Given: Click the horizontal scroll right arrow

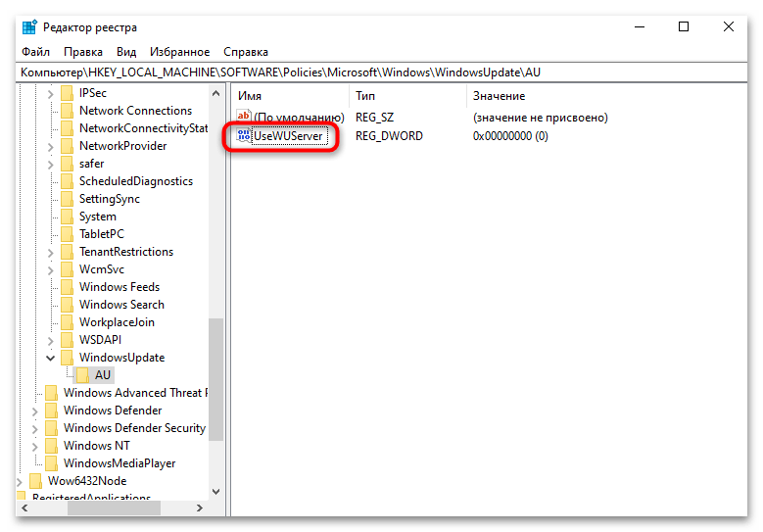Looking at the screenshot, I should [200, 508].
